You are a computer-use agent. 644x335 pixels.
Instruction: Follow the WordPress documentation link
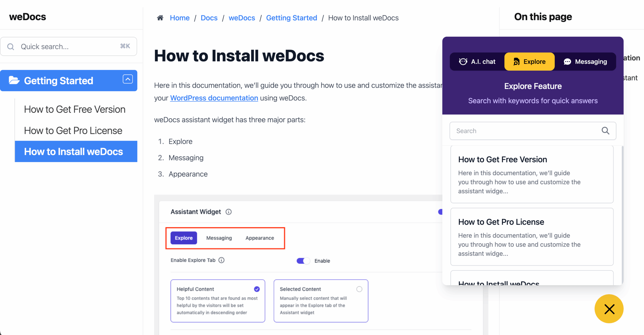214,98
